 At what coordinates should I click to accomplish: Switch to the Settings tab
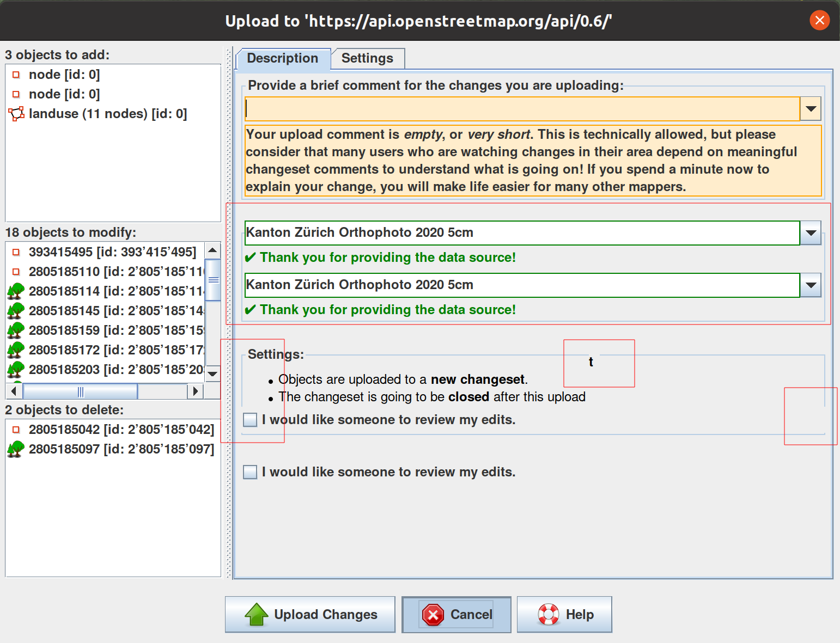coord(367,58)
